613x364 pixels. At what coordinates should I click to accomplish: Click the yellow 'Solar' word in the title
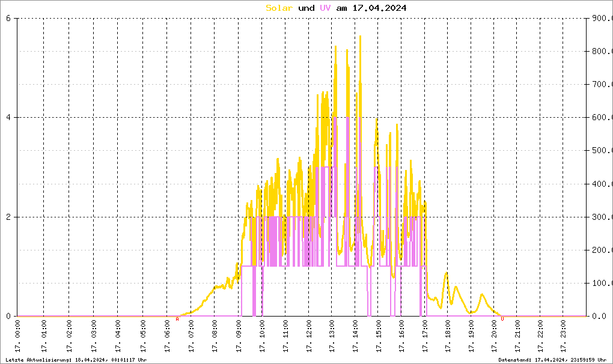(x=279, y=8)
